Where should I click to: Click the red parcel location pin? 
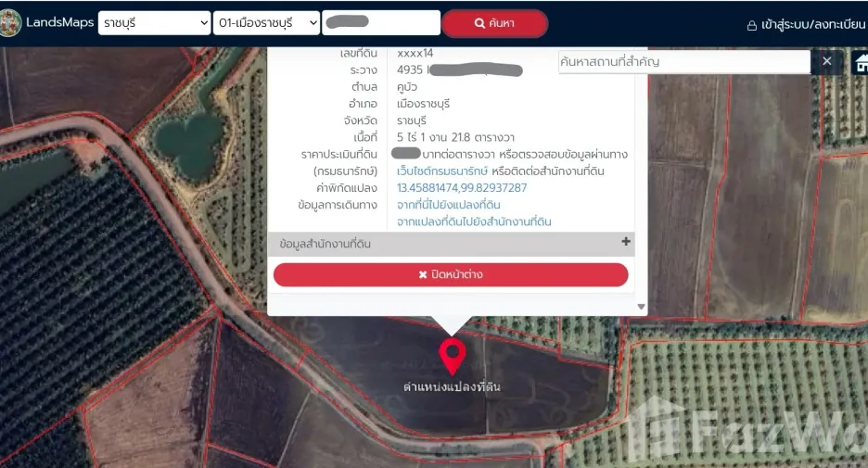(x=453, y=357)
